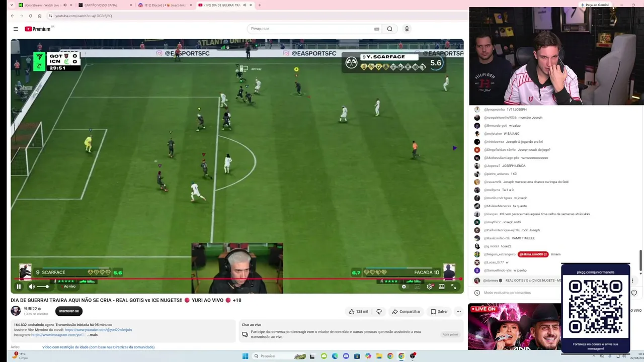The height and width of the screenshot is (362, 644).
Task: Close the Discord browser tab
Action: coord(191,5)
